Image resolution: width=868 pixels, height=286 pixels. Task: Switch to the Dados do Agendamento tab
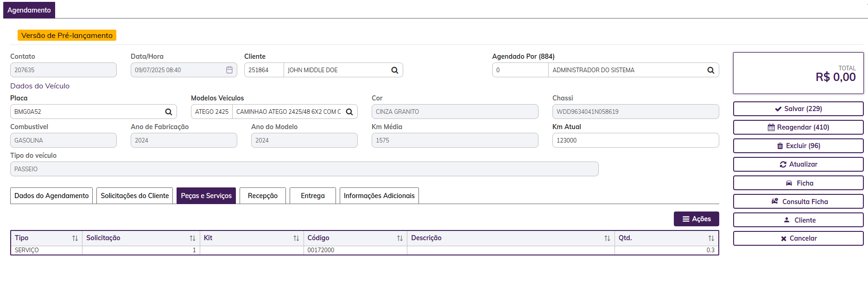pyautogui.click(x=51, y=196)
